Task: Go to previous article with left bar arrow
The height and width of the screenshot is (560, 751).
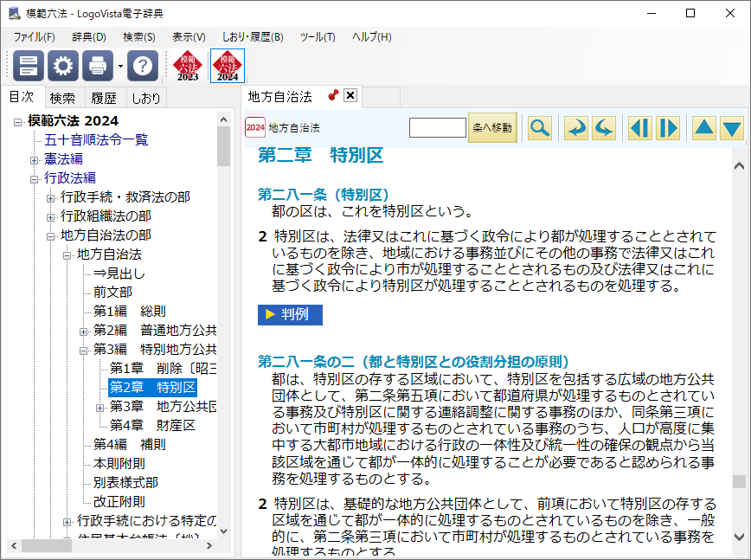Action: click(640, 128)
